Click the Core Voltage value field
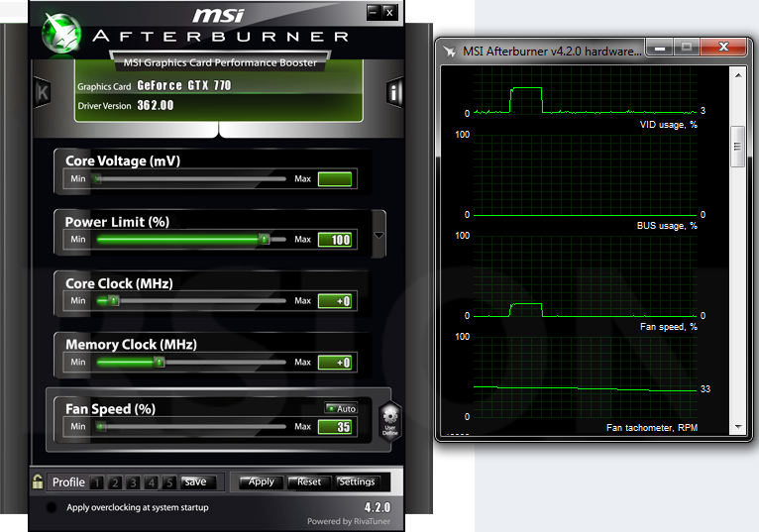The width and height of the screenshot is (759, 532). click(335, 179)
